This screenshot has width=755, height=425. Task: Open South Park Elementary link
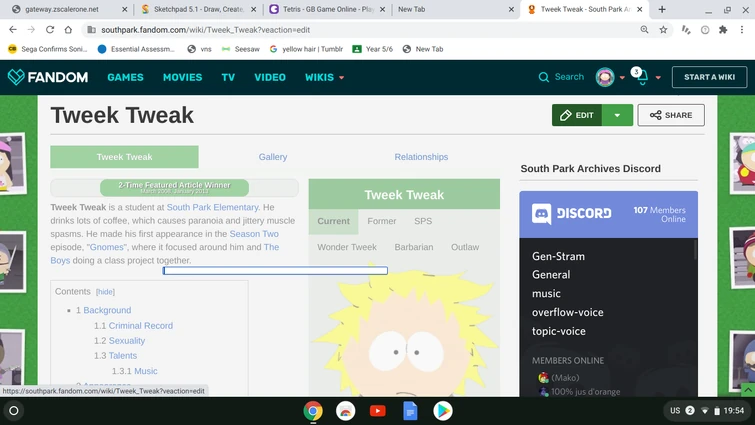[x=212, y=207]
